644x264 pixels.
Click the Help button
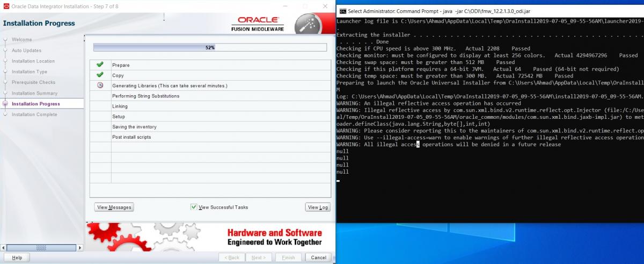pyautogui.click(x=17, y=258)
